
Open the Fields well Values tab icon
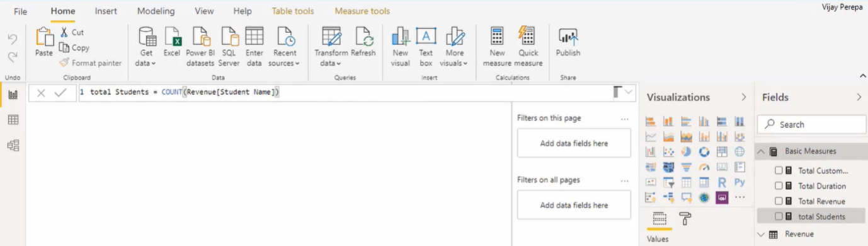tap(659, 219)
